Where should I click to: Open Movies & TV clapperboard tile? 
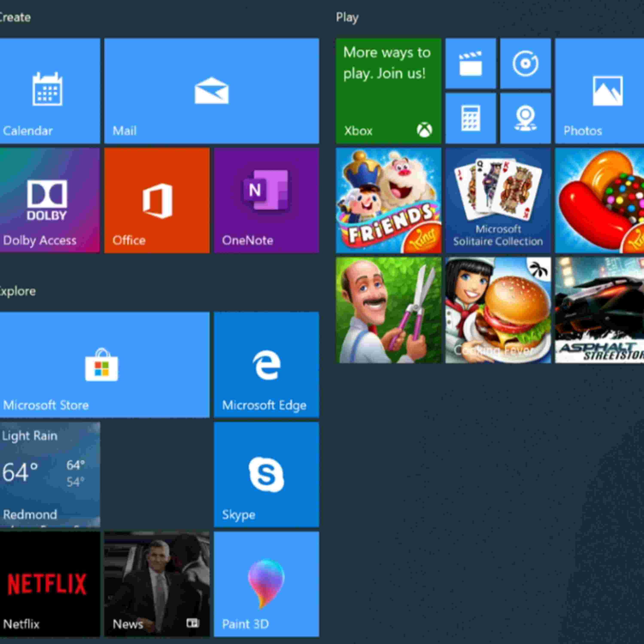pyautogui.click(x=470, y=63)
